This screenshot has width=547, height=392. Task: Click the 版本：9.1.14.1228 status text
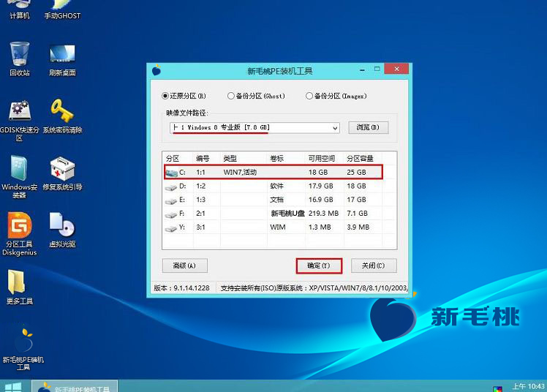pyautogui.click(x=182, y=288)
